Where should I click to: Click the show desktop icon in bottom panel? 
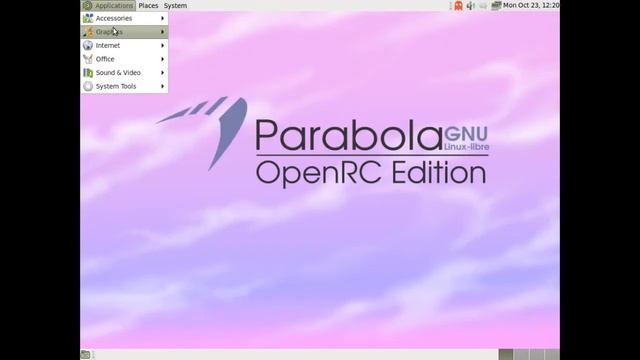[85, 355]
